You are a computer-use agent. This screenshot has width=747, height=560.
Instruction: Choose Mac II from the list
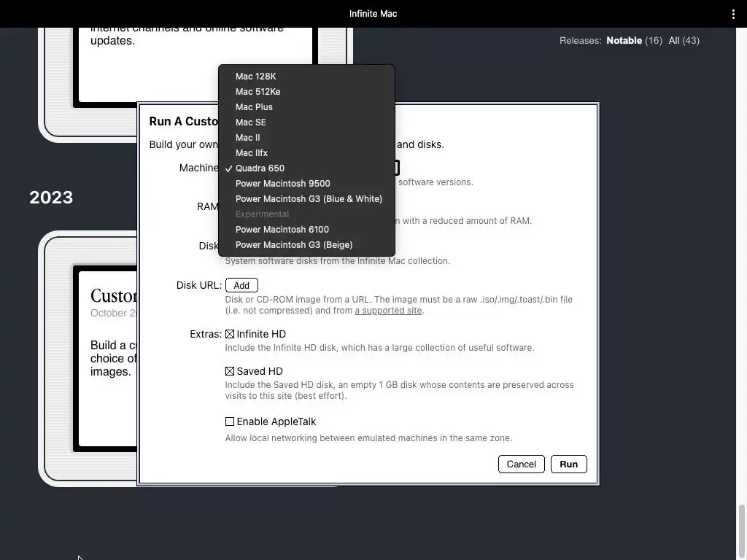point(306,137)
